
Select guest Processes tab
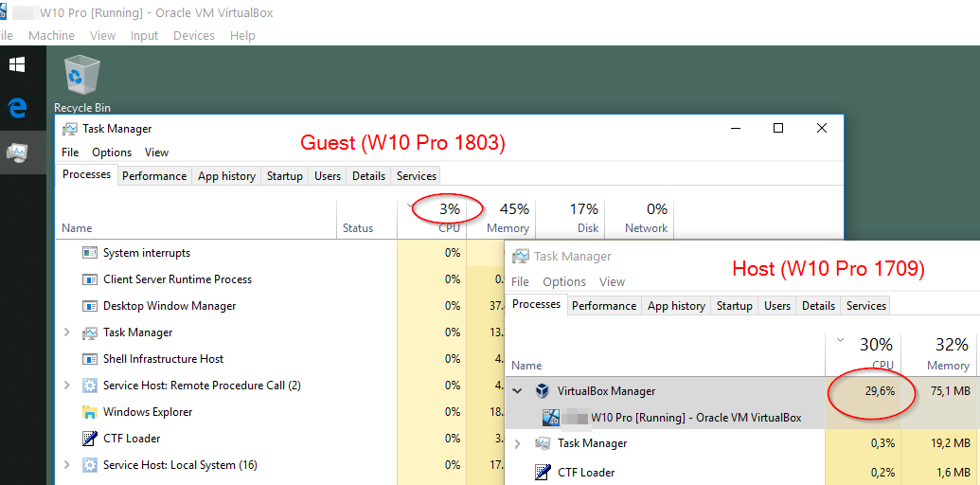point(87,174)
